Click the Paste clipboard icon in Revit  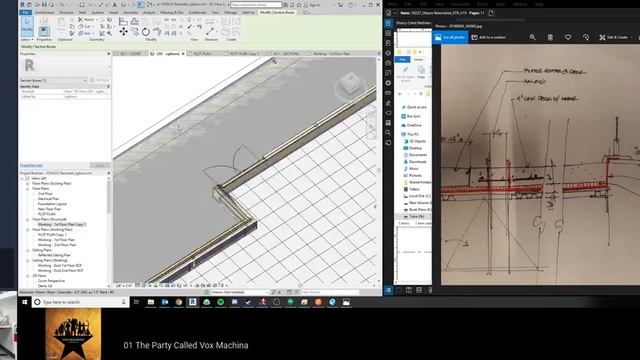(61, 22)
